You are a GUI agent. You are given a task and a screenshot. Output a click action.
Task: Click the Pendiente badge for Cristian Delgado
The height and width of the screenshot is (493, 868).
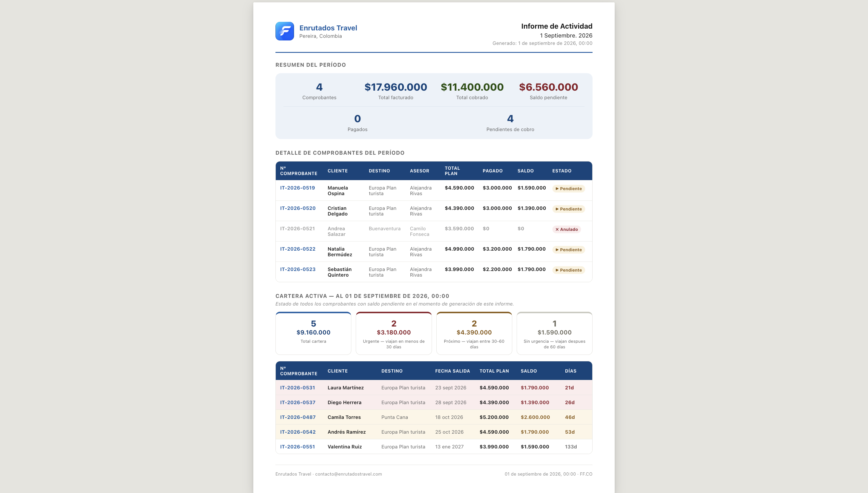pyautogui.click(x=568, y=209)
